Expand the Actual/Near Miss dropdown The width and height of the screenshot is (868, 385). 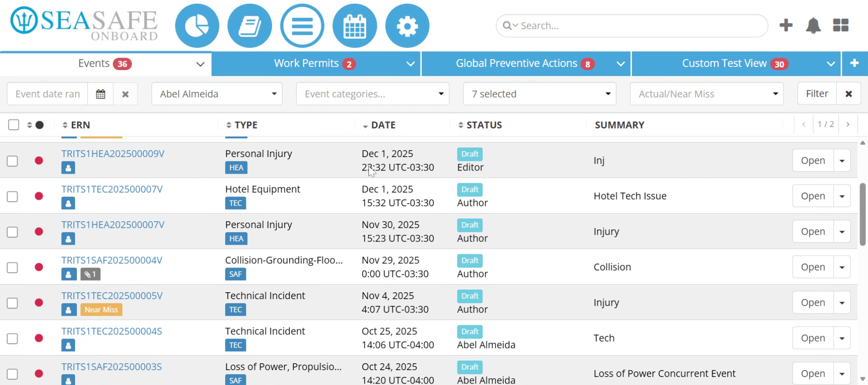[707, 94]
